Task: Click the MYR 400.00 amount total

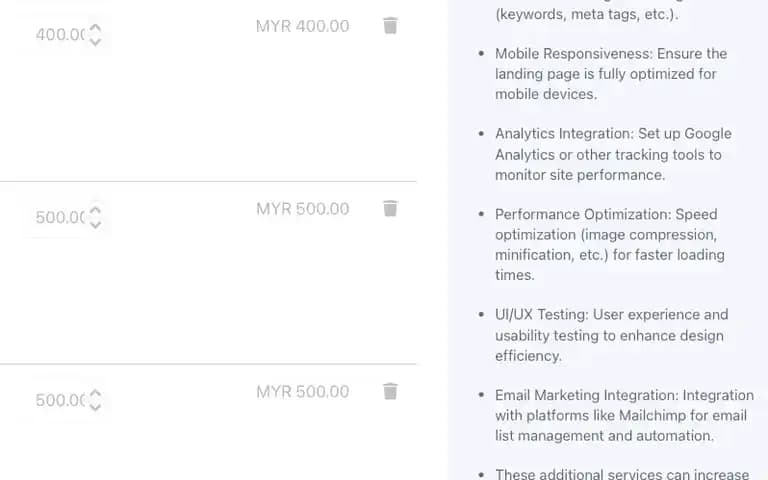Action: coord(303,26)
